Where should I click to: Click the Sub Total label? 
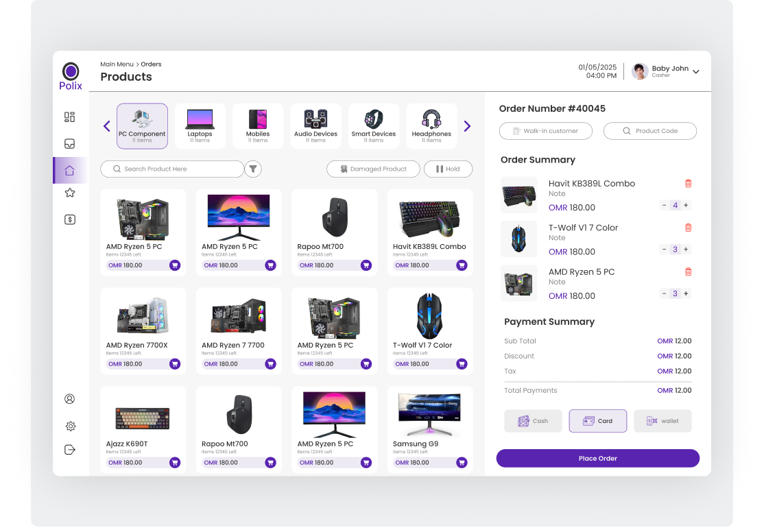coord(520,341)
